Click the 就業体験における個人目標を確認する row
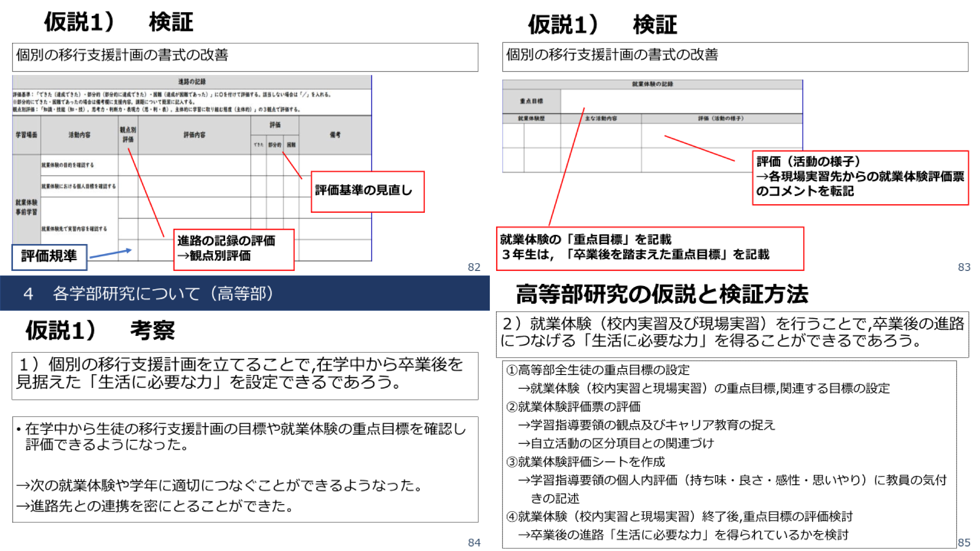 pos(79,186)
